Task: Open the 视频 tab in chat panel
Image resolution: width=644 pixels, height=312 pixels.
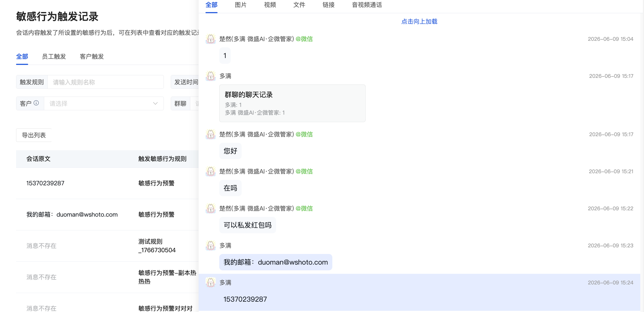Action: (x=270, y=5)
